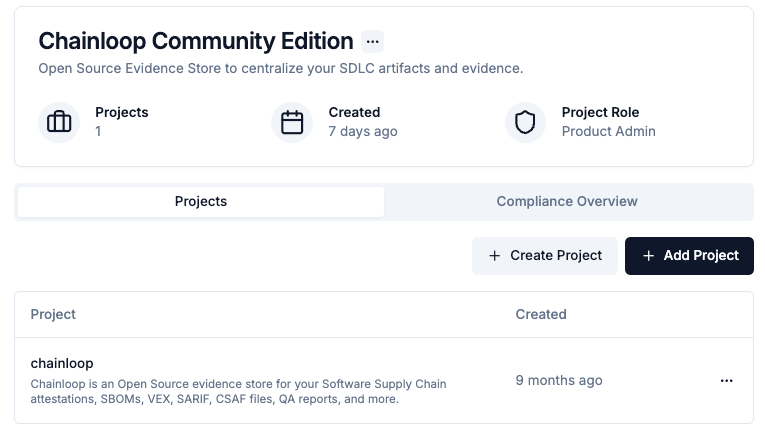The height and width of the screenshot is (433, 765).
Task: Click the '7 days ago' created value
Action: point(363,131)
